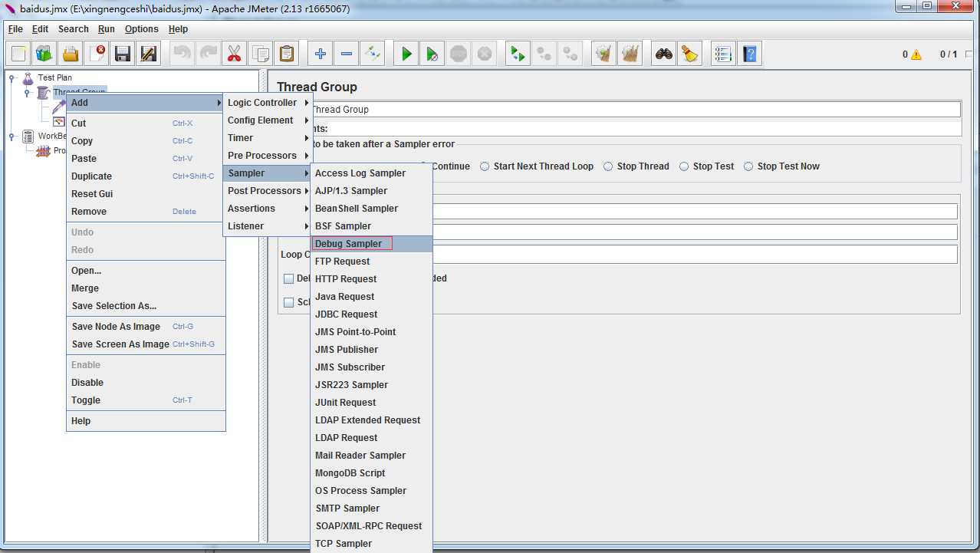Click the Loop Count input field
Image resolution: width=980 pixels, height=553 pixels.
click(x=695, y=254)
